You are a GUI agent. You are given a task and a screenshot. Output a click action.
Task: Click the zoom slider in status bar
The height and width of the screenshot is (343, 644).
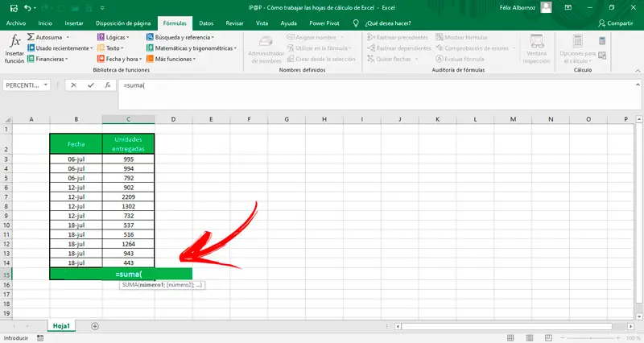[590, 337]
